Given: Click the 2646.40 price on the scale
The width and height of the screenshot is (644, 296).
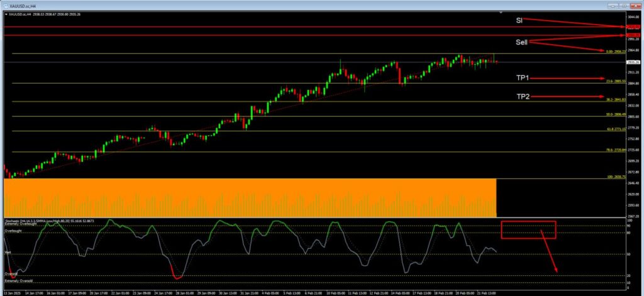Looking at the screenshot, I should tap(633, 183).
